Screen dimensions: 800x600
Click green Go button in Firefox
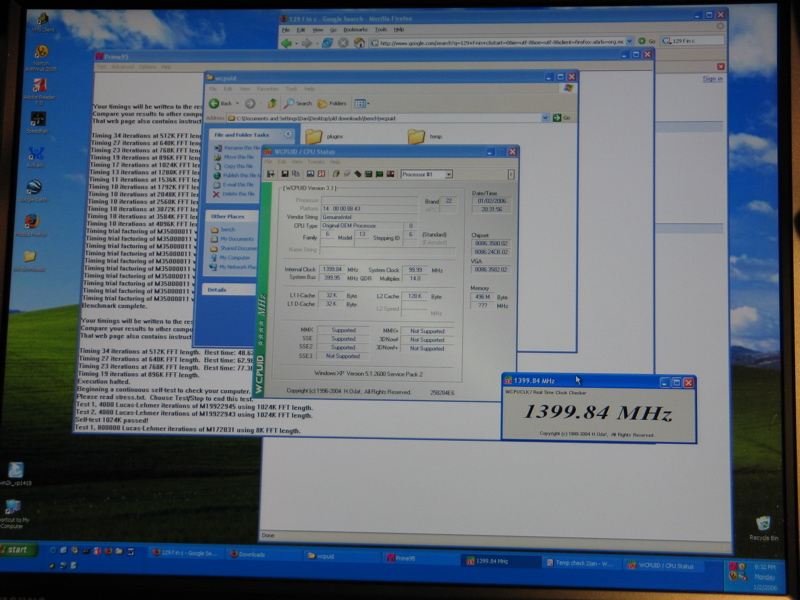tap(646, 41)
